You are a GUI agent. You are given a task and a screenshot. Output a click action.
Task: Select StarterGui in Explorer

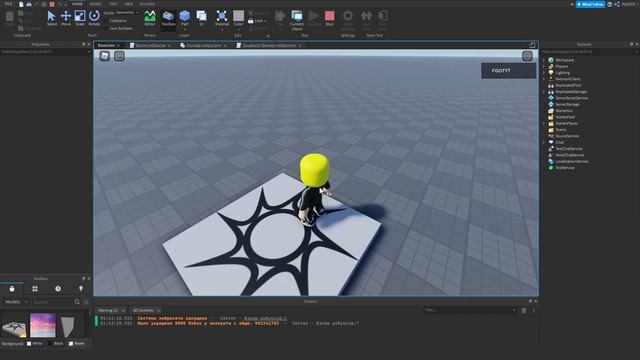[x=564, y=111]
